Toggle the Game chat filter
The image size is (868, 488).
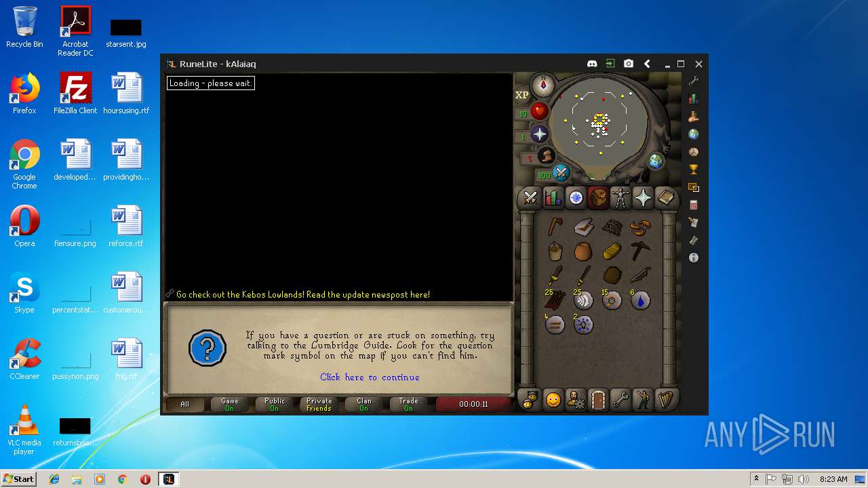pos(229,404)
